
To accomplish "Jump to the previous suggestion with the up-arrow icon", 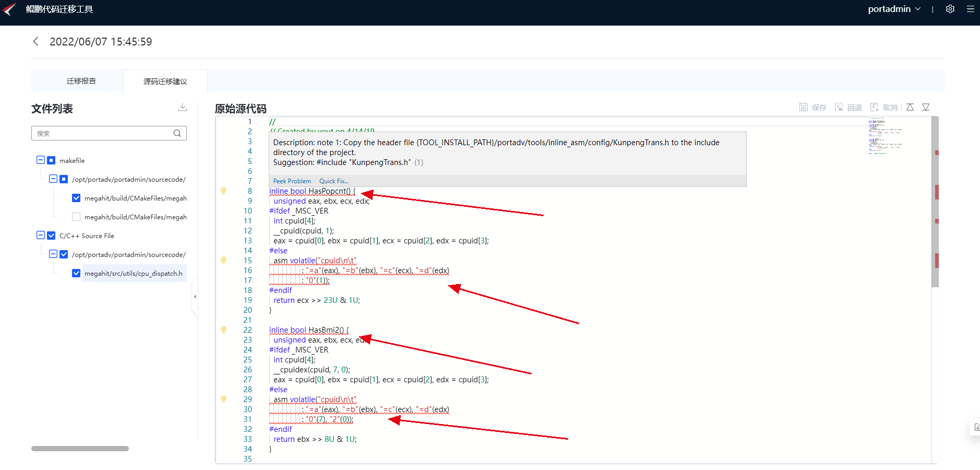I will coord(910,107).
